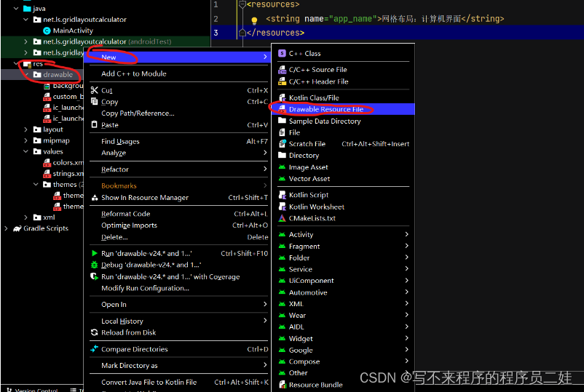Screen dimensions: 584x392
Task: Click the yellow lightbulb intention icon
Action: point(254,20)
